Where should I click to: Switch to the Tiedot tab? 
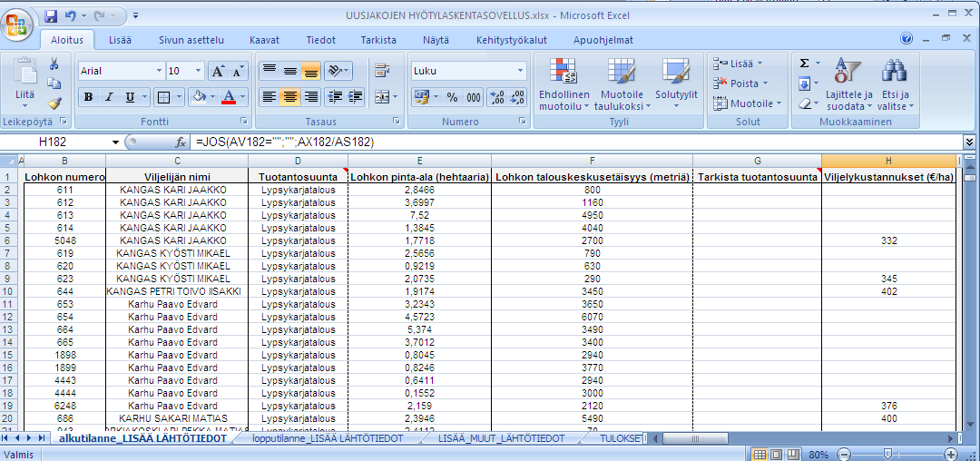[x=320, y=40]
